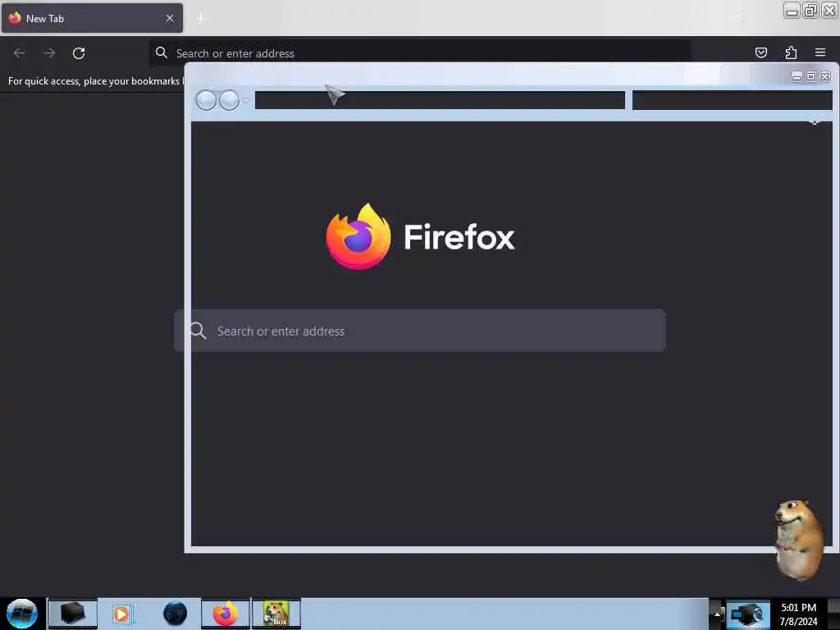Open the Save to Pocket button
Screen dimensions: 840x630
[760, 52]
